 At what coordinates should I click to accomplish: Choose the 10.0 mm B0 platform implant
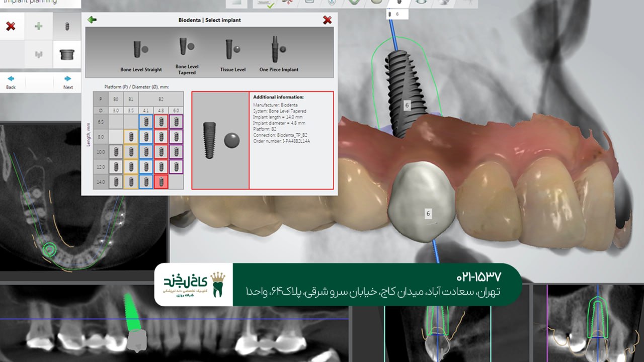[116, 152]
